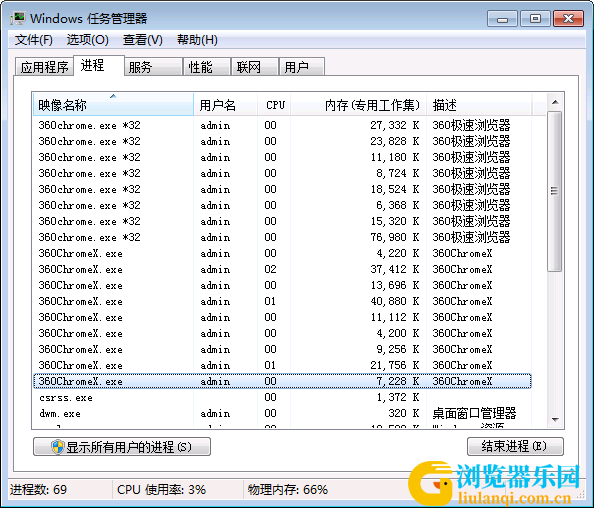The image size is (594, 508).
Task: Switch to the 应用程序 tab
Action: [x=44, y=67]
